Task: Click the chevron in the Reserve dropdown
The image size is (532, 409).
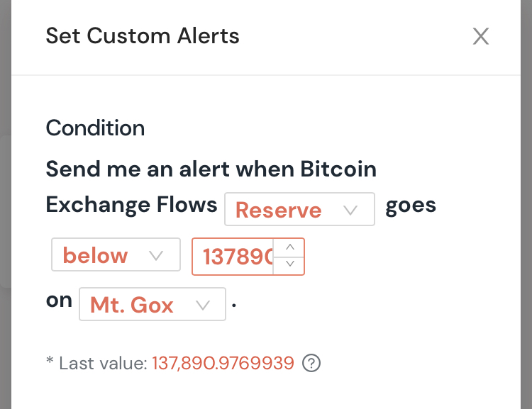Action: 350,210
